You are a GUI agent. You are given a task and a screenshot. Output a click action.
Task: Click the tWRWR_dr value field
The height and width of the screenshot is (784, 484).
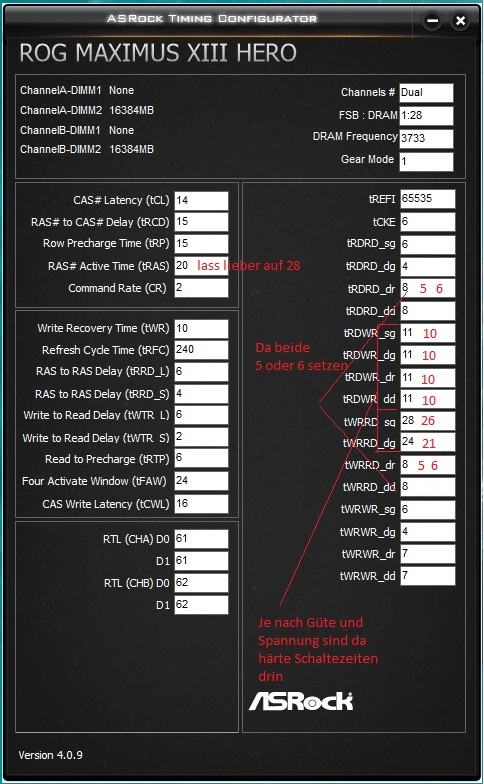tap(428, 554)
